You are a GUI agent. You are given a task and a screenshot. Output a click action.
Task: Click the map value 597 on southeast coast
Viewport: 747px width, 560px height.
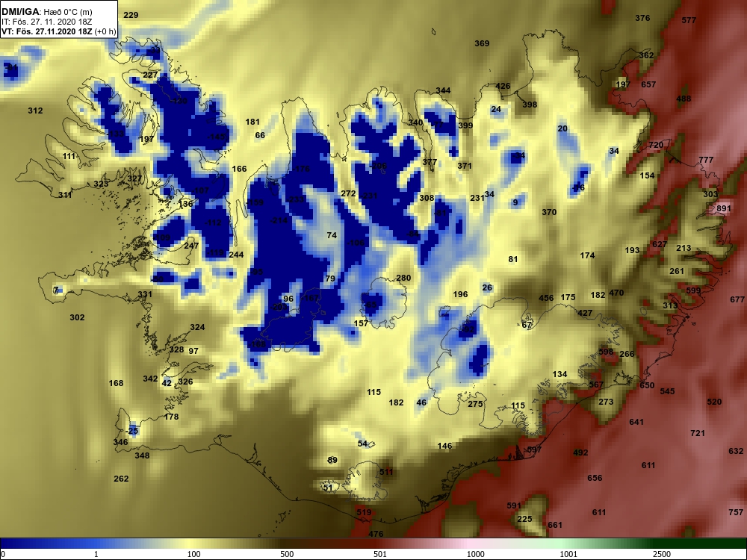(534, 449)
